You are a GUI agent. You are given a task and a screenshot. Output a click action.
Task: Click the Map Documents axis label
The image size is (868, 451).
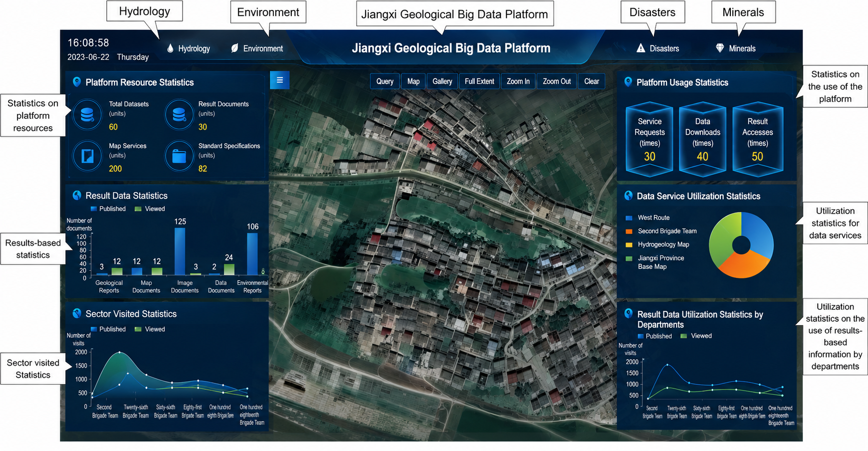[x=146, y=286]
